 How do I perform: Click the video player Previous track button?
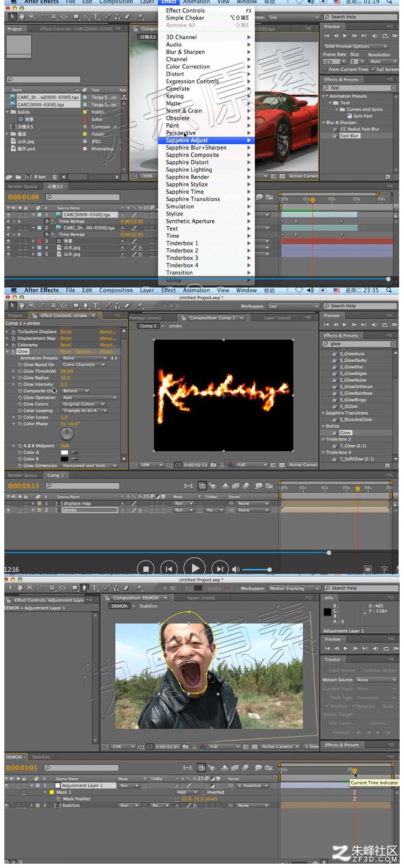coord(169,569)
